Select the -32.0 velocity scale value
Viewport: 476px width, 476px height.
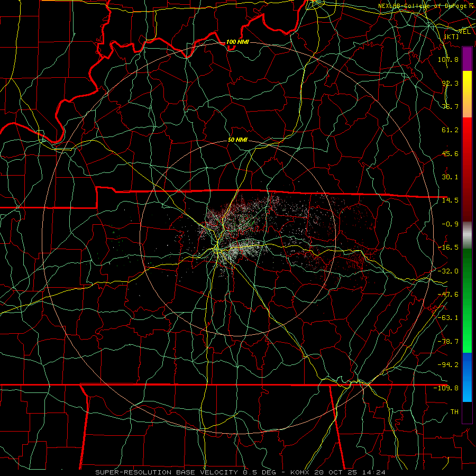pyautogui.click(x=448, y=271)
